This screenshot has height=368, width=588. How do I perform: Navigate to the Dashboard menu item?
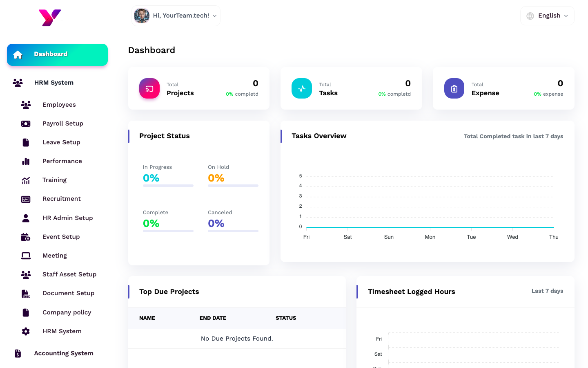pyautogui.click(x=51, y=54)
